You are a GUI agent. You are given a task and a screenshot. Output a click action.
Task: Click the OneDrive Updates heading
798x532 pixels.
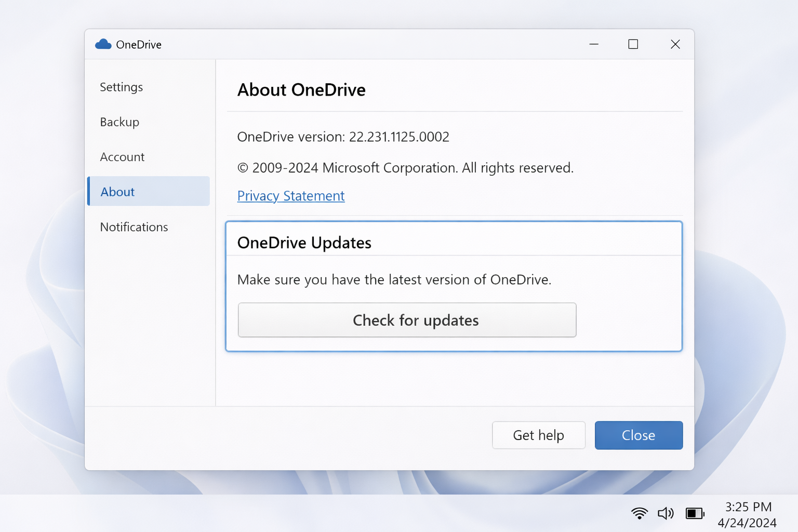coord(304,243)
